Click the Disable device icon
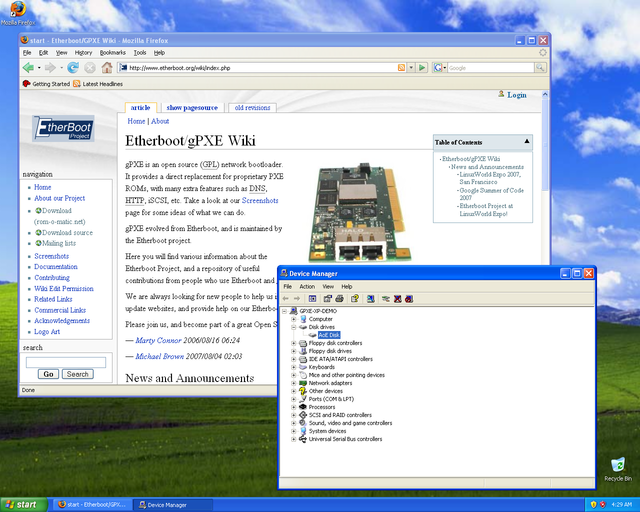The height and width of the screenshot is (512, 640). [x=409, y=299]
